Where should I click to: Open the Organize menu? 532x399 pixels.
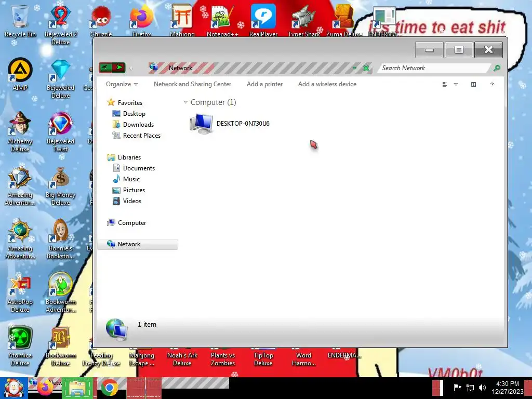click(122, 84)
